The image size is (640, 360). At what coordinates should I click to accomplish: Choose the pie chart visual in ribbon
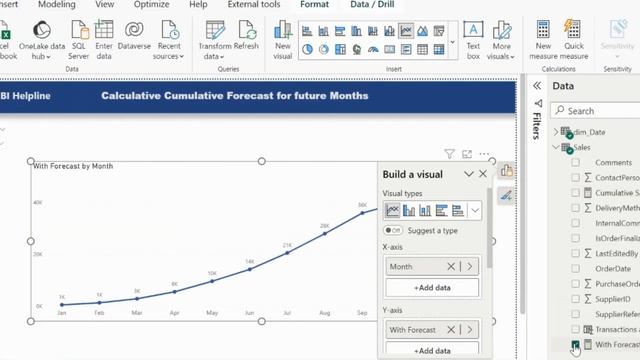(x=307, y=49)
